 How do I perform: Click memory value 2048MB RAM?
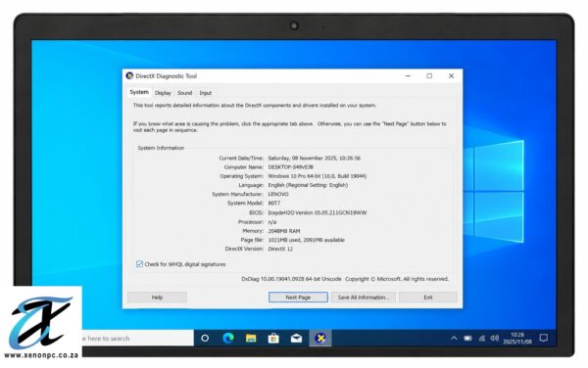tap(284, 231)
